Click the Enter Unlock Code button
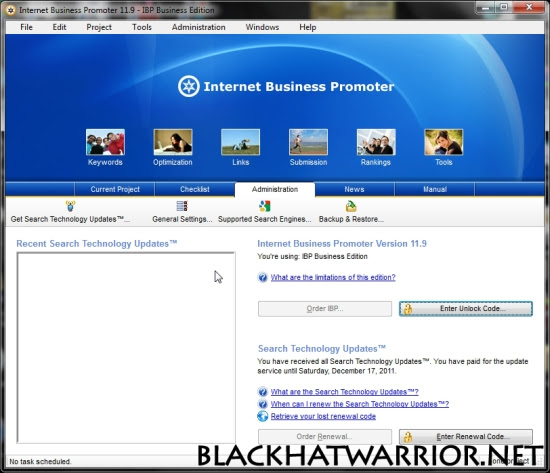 pos(466,309)
